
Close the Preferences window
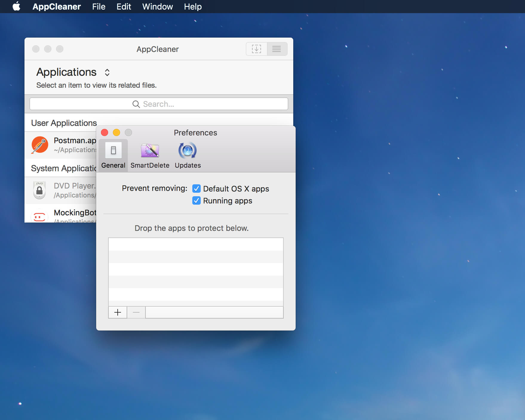[105, 132]
